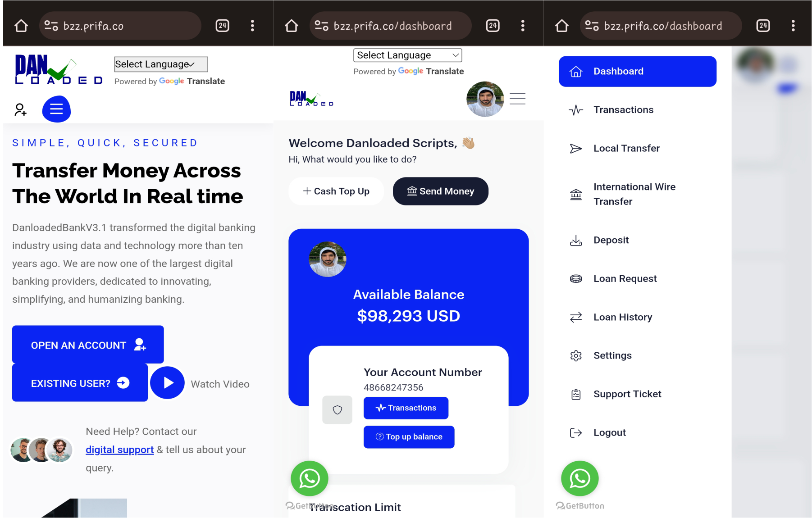Click the account number 48668247356
812x518 pixels.
pos(394,388)
